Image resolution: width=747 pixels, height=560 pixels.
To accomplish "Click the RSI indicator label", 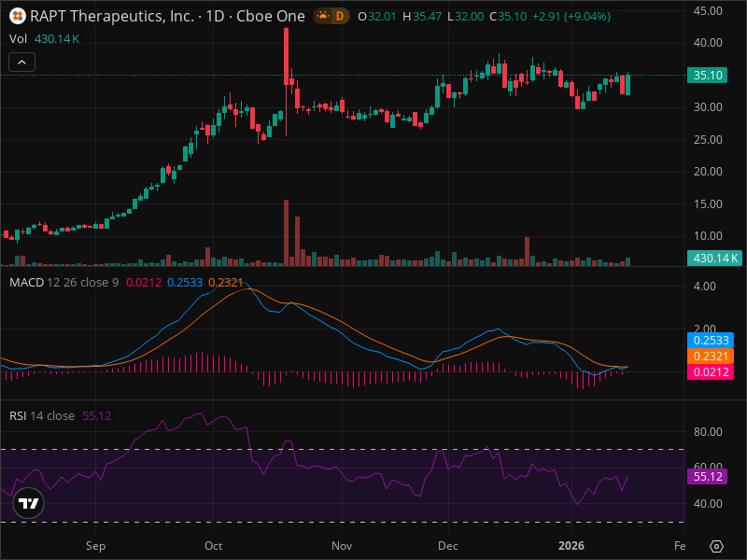I will point(18,415).
